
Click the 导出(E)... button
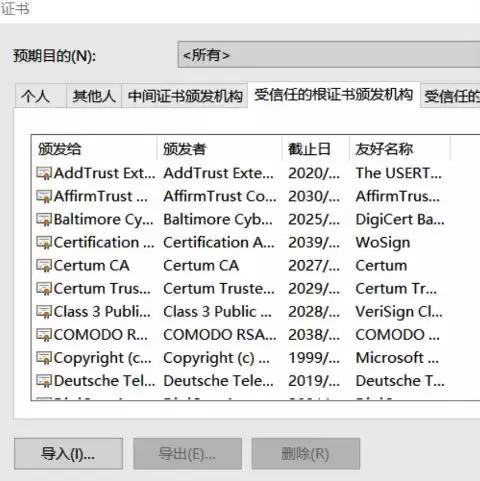(187, 454)
